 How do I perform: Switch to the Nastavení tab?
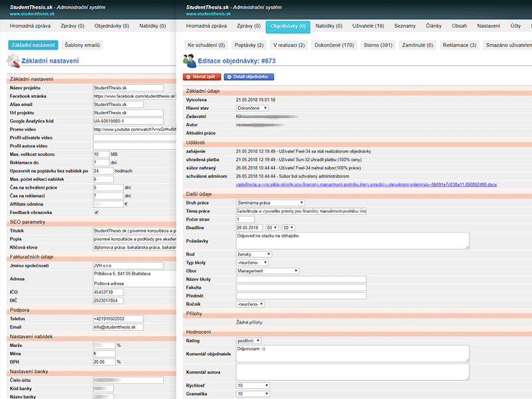pyautogui.click(x=489, y=26)
